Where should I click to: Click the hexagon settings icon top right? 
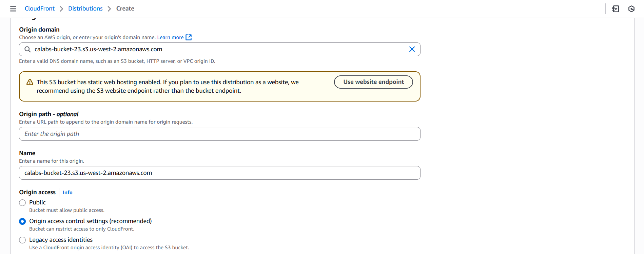(x=631, y=9)
